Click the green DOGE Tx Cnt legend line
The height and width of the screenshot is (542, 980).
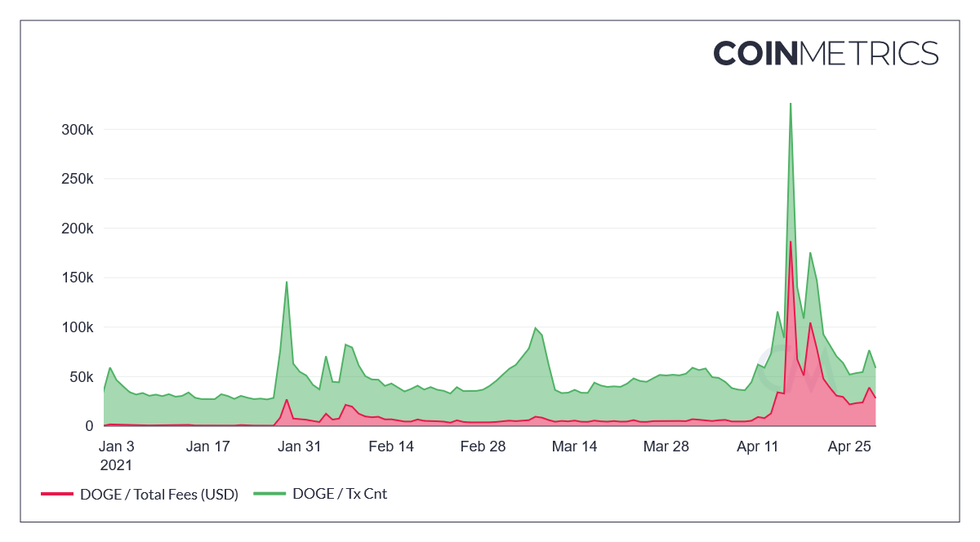pos(269,494)
